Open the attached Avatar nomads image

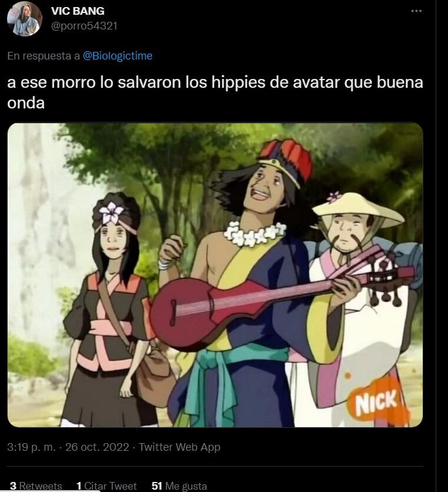click(215, 275)
